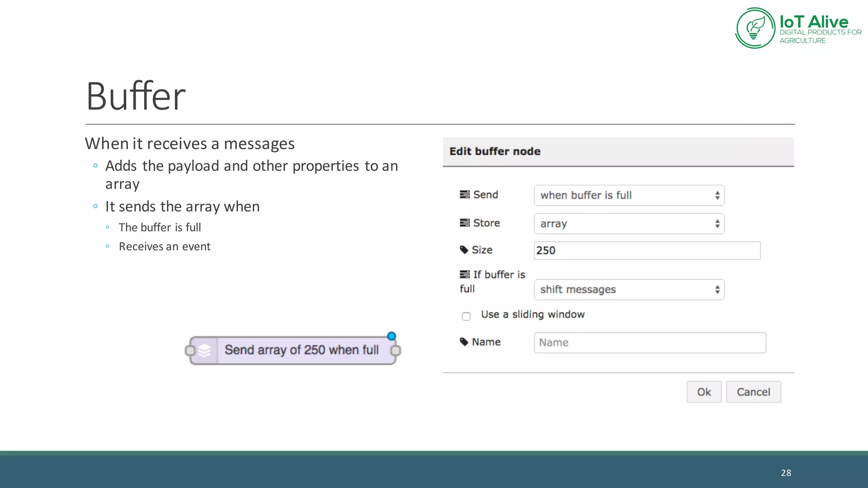Click the Name tag icon
The image size is (868, 488).
point(464,342)
